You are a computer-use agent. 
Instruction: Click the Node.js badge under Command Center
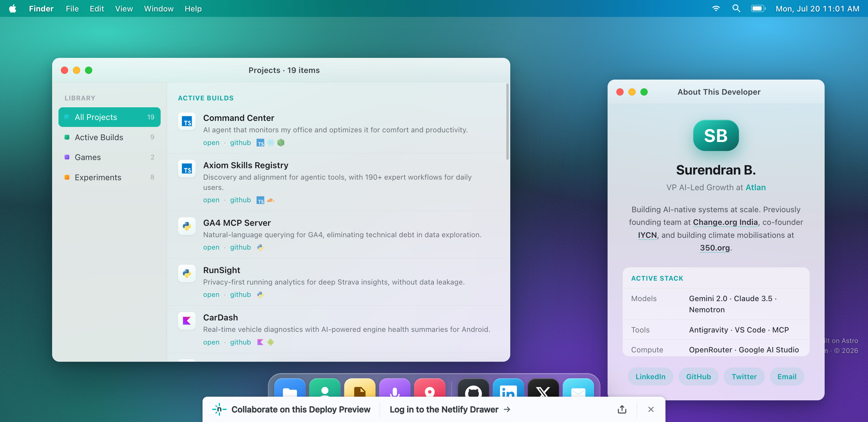pos(281,143)
